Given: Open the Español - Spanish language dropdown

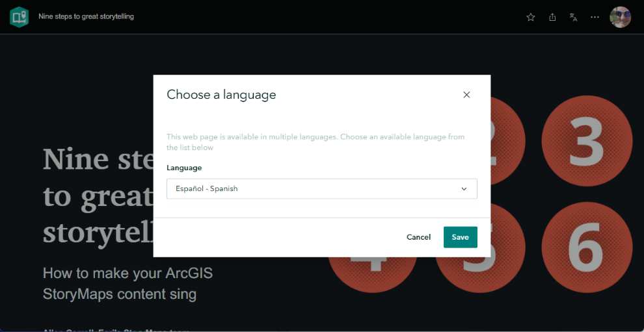Looking at the screenshot, I should 321,189.
